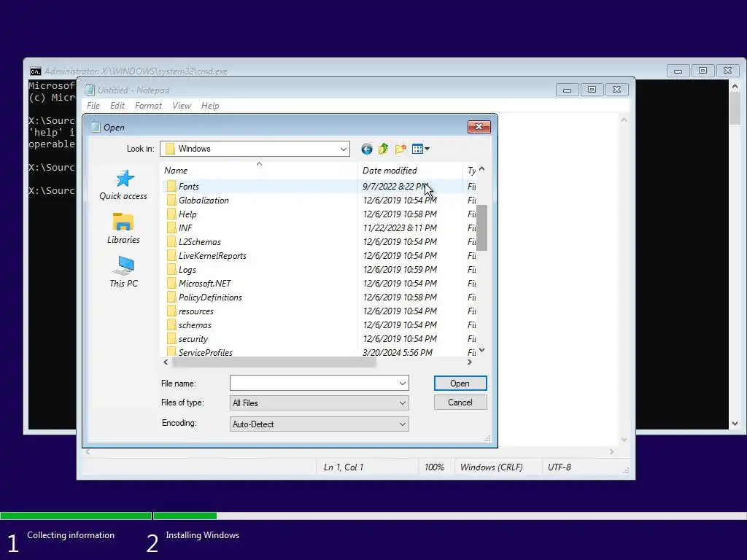Close the Open dialog with red X
The height and width of the screenshot is (560, 747).
[479, 127]
